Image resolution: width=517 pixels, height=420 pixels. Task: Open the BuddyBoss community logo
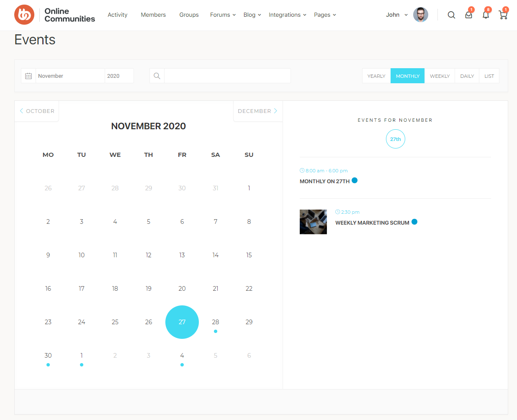(24, 14)
